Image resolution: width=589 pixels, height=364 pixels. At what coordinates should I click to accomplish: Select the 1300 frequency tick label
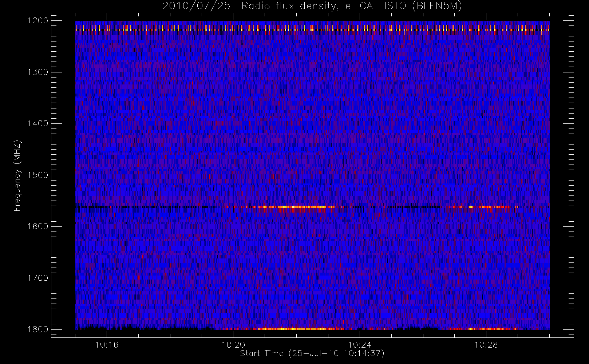pos(38,72)
